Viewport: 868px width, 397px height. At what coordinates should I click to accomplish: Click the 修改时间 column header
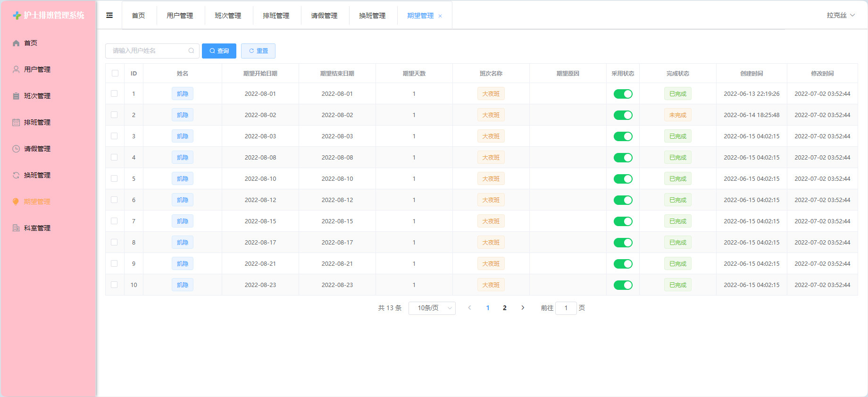pyautogui.click(x=822, y=73)
